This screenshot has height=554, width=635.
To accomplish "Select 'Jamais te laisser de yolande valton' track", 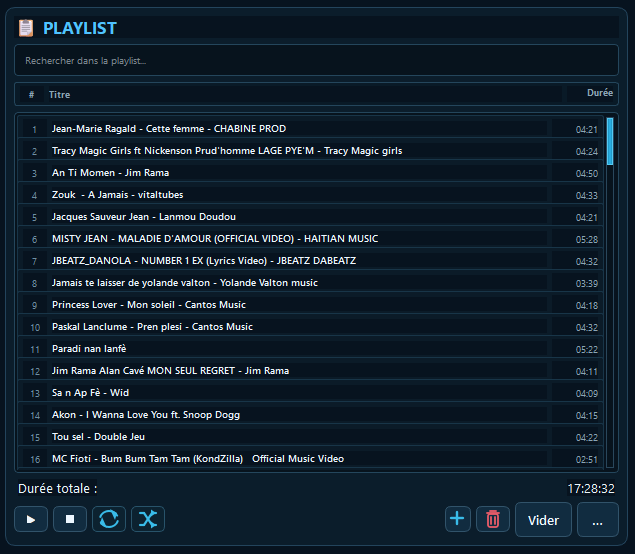I will (311, 283).
